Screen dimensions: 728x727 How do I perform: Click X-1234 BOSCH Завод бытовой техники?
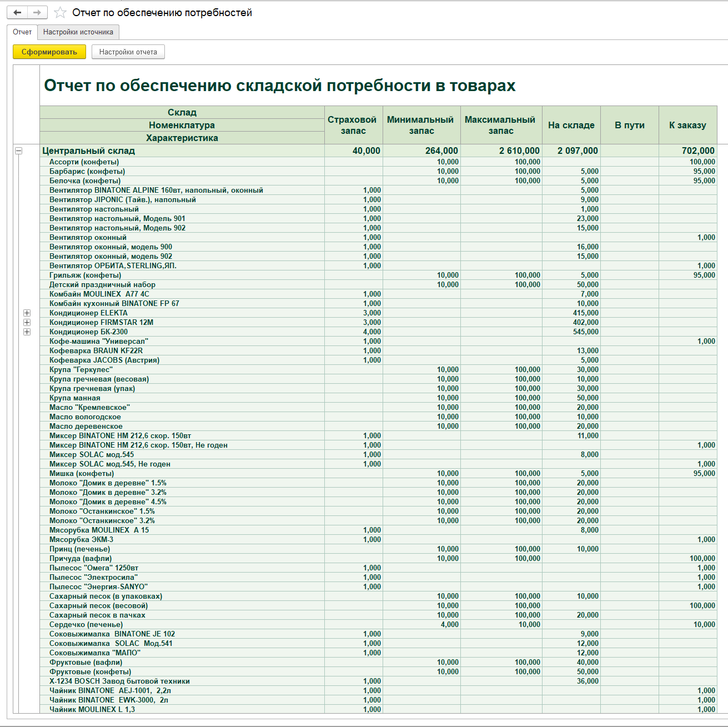pos(119,681)
